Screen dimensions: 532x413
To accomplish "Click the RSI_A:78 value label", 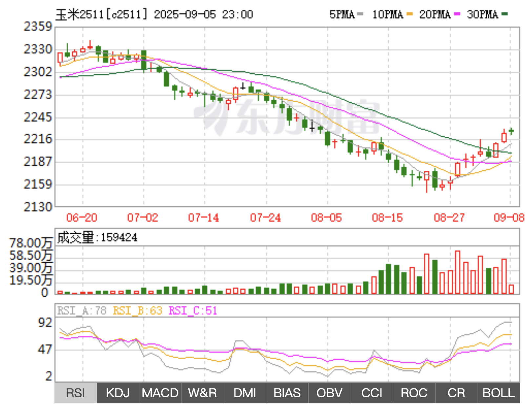I will coord(82,310).
